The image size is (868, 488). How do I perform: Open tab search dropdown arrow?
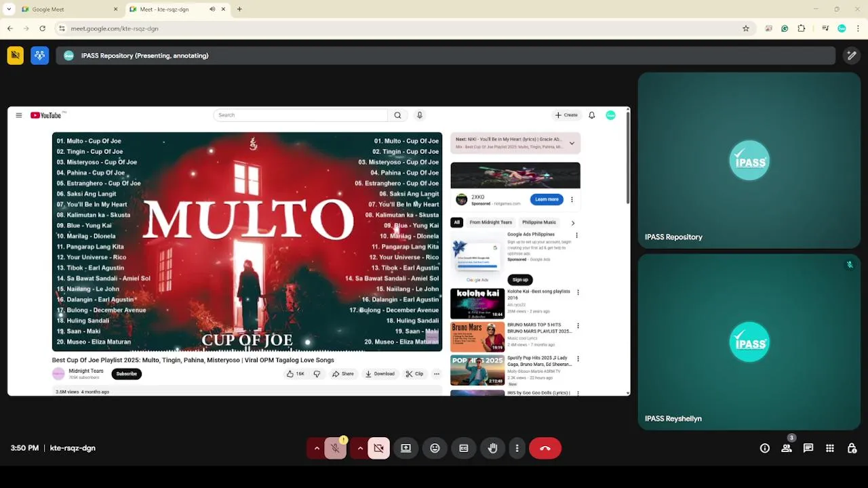(x=9, y=9)
